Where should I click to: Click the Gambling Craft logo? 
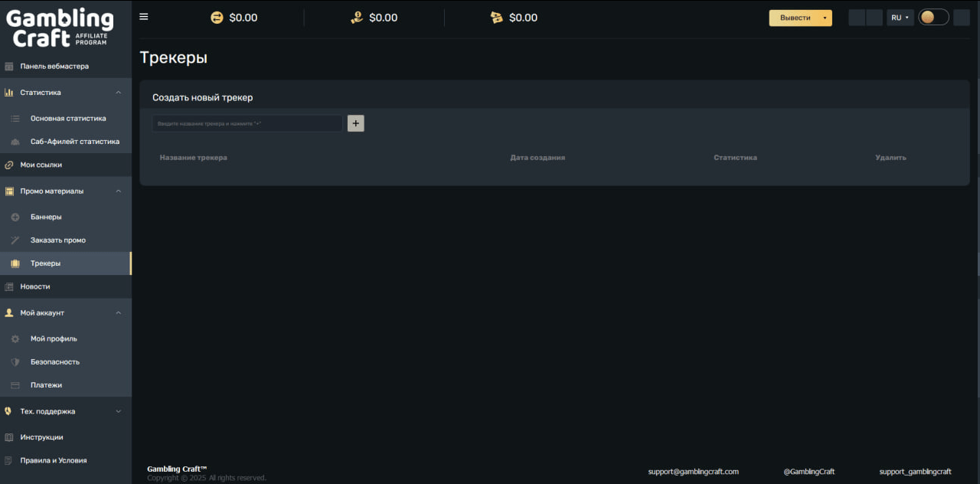pos(60,28)
